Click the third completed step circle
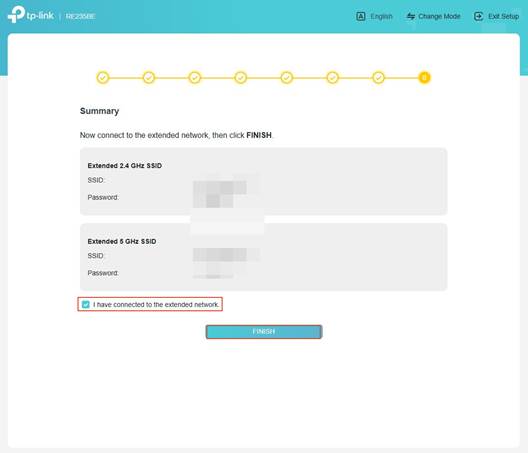The width and height of the screenshot is (528, 453). [x=195, y=78]
